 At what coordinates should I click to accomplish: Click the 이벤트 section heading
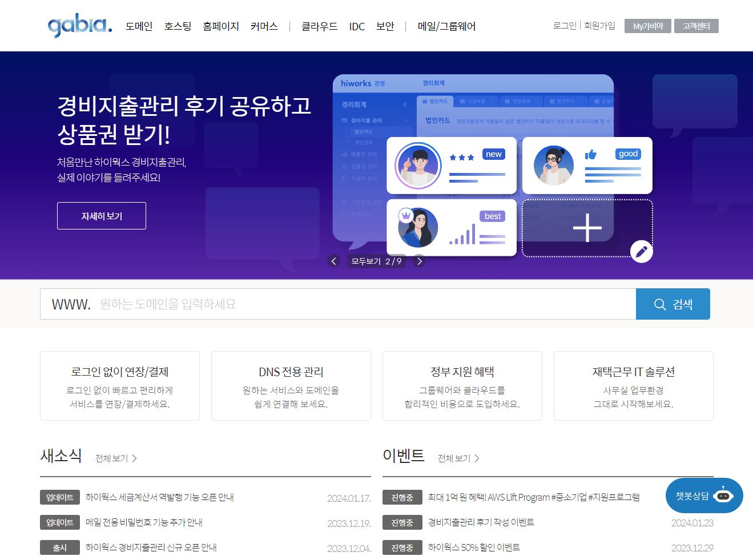pyautogui.click(x=404, y=456)
